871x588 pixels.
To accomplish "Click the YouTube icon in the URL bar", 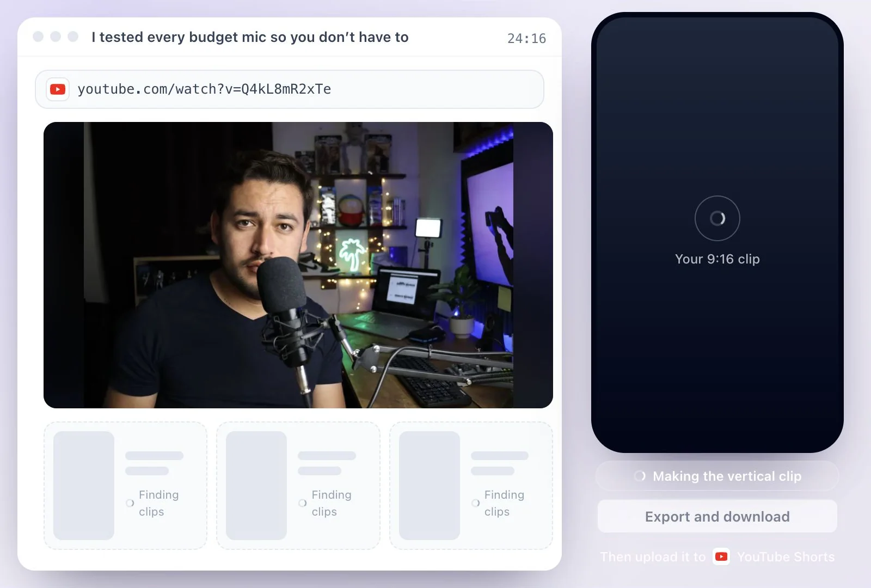I will point(58,89).
